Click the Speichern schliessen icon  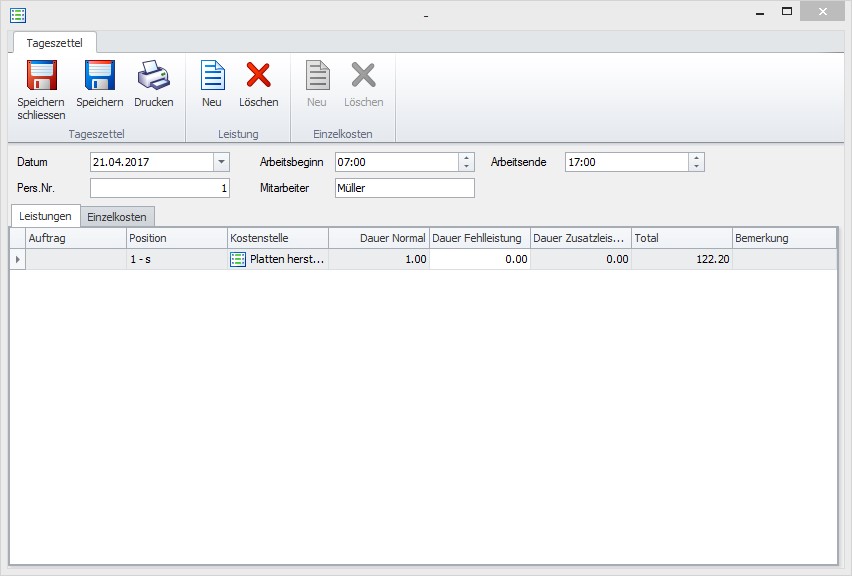pyautogui.click(x=41, y=77)
